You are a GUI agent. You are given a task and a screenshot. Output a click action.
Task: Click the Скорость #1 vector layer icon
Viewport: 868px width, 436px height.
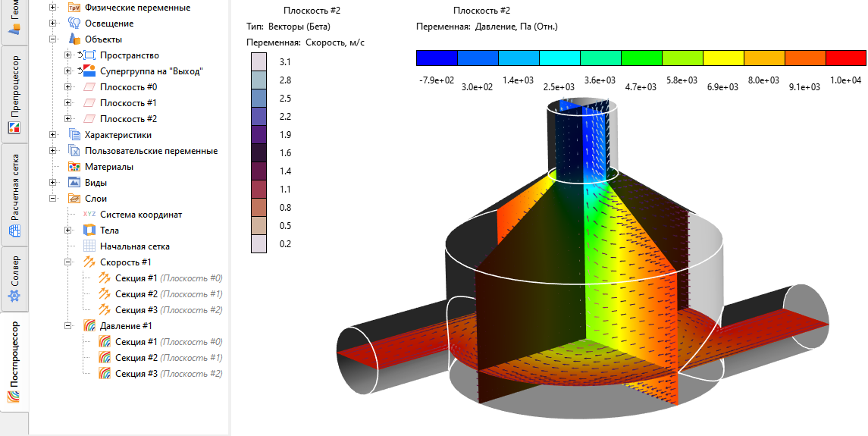(89, 262)
